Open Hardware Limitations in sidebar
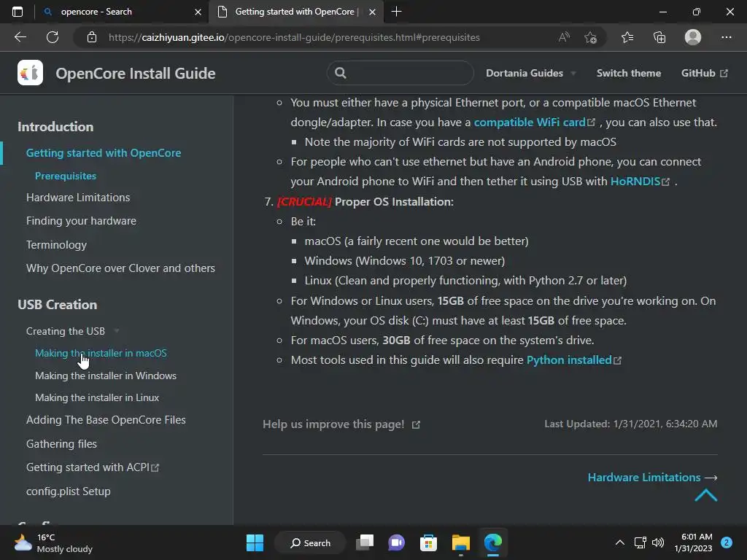This screenshot has width=747, height=560. (x=78, y=197)
